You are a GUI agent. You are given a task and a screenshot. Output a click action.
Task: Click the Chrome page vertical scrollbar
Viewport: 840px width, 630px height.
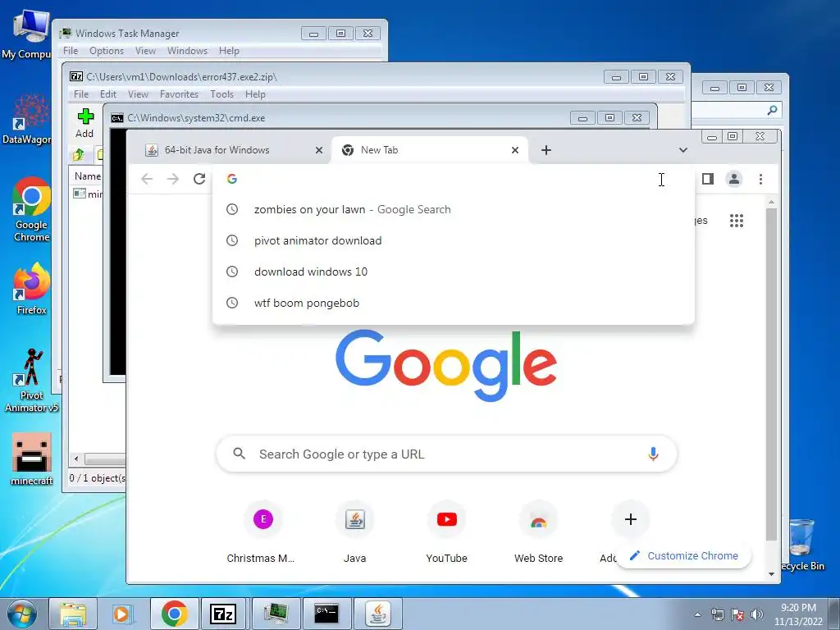point(771,374)
